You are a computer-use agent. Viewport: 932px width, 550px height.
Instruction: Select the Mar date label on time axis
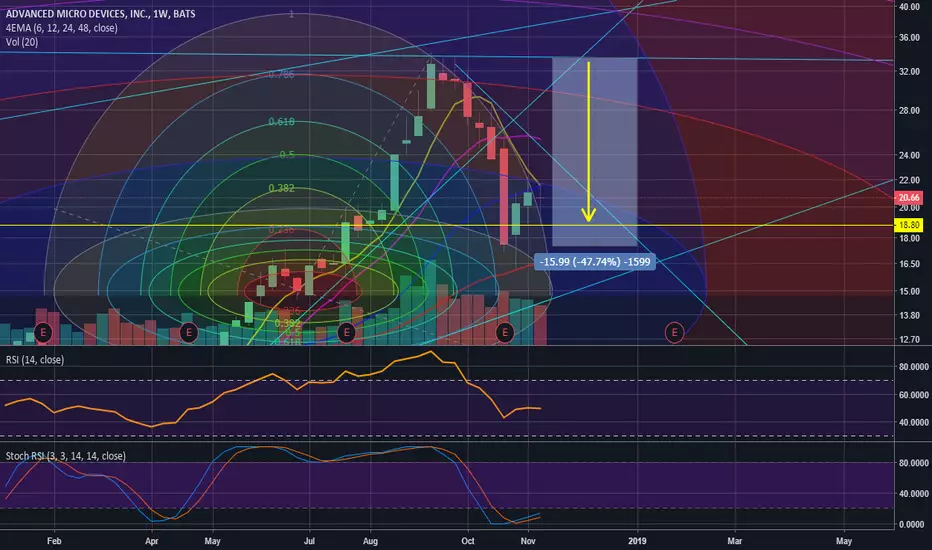pyautogui.click(x=735, y=541)
